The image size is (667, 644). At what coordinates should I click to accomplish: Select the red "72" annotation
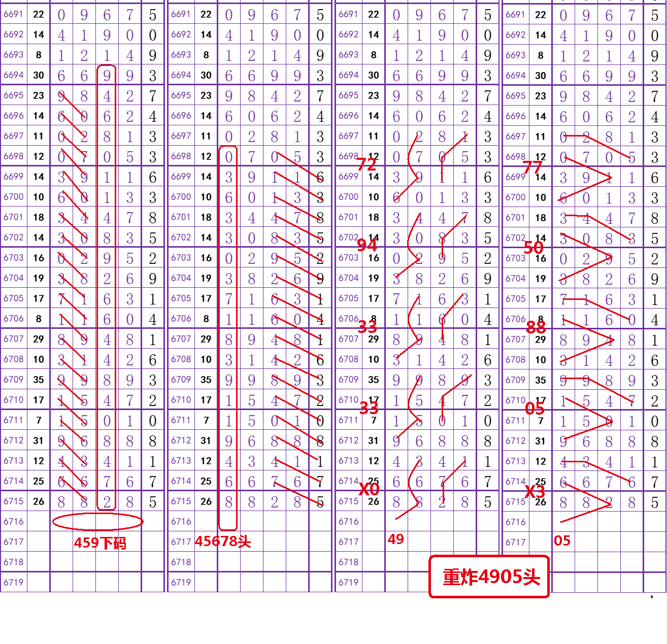[x=366, y=164]
